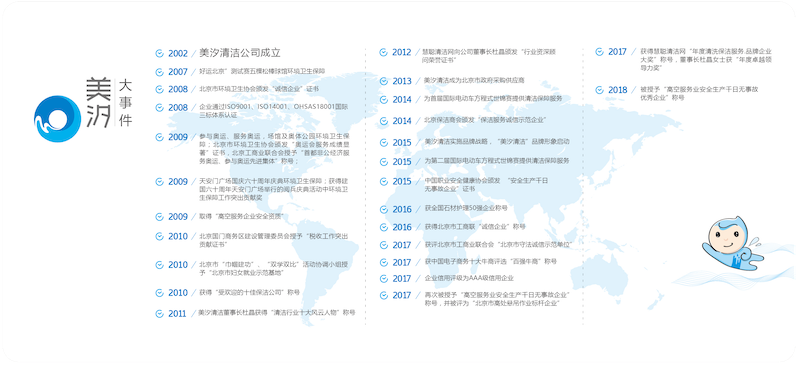Click check icon for 2014 北京保洁商会 row

click(x=383, y=120)
